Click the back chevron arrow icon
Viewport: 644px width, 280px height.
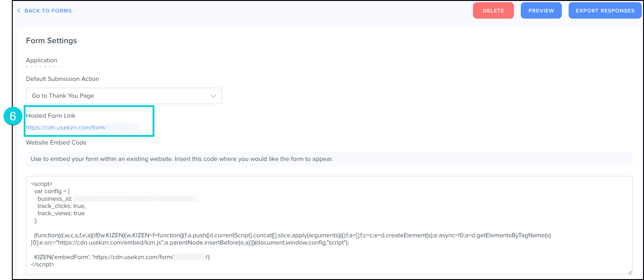coord(19,10)
